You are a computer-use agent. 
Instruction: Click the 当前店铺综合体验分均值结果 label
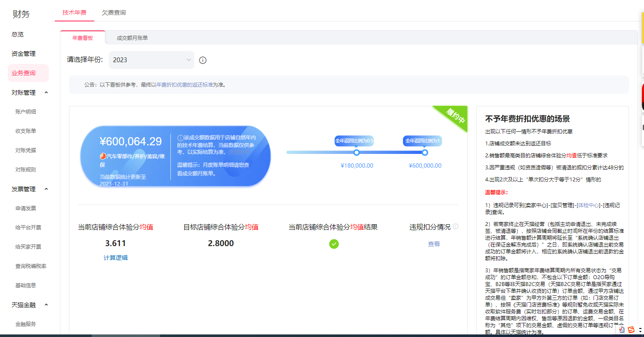(x=333, y=227)
